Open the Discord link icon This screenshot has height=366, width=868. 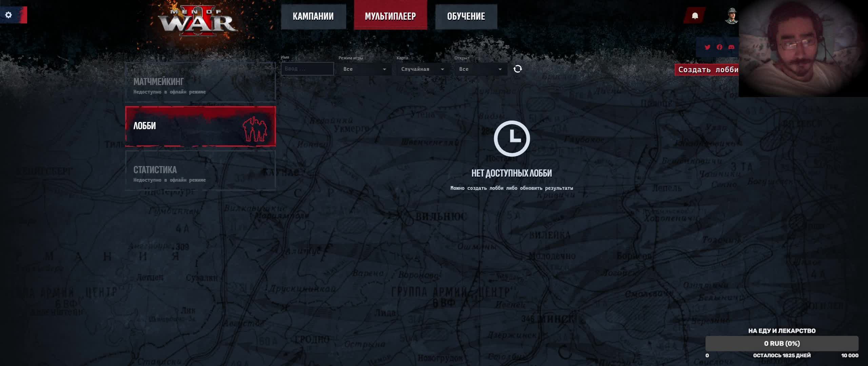731,47
